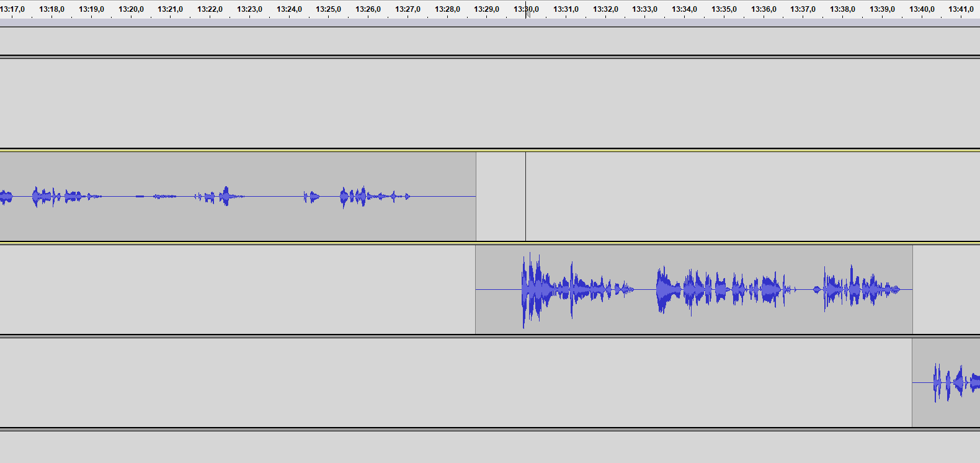This screenshot has width=980, height=463.
Task: Click ruler position 13:34,0
Action: [684, 9]
